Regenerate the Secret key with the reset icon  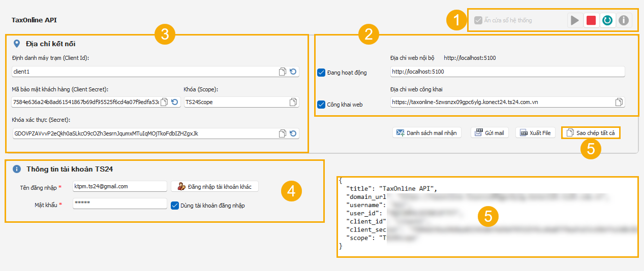(293, 133)
